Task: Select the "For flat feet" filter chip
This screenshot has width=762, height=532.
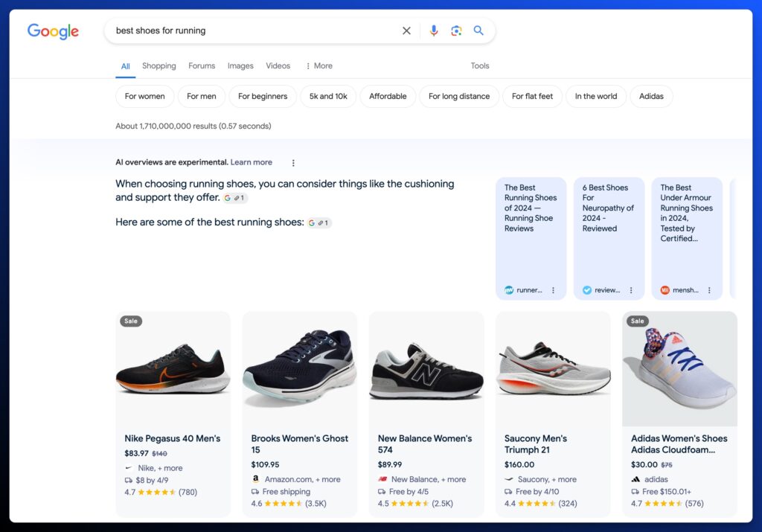Action: pos(532,97)
